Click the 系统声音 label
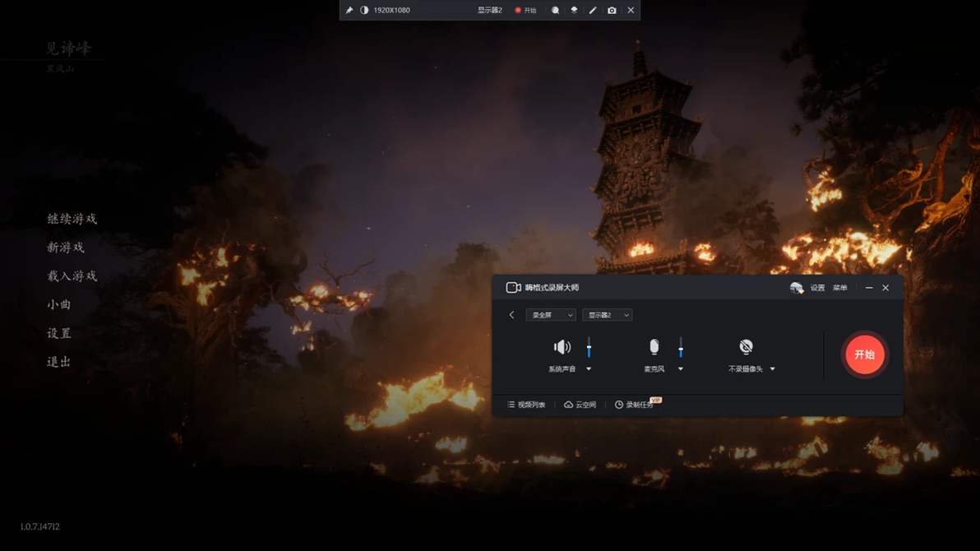Screen dimensions: 980x551 tap(562, 369)
